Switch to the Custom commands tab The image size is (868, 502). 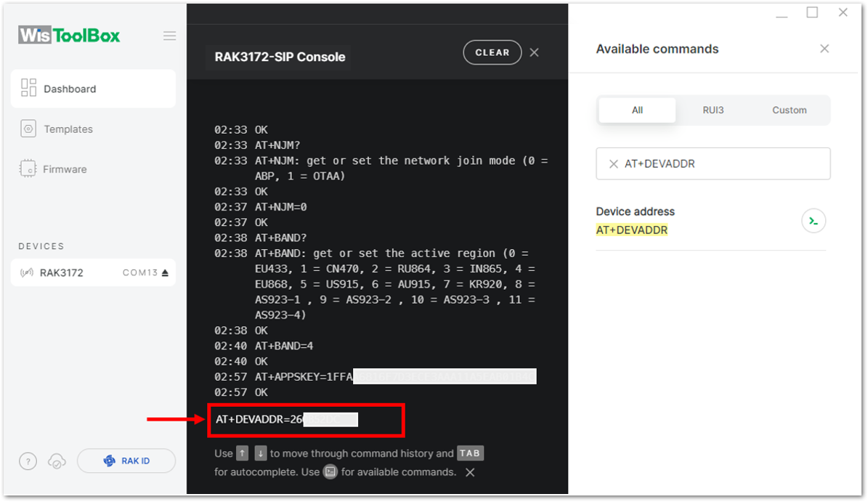coord(790,110)
